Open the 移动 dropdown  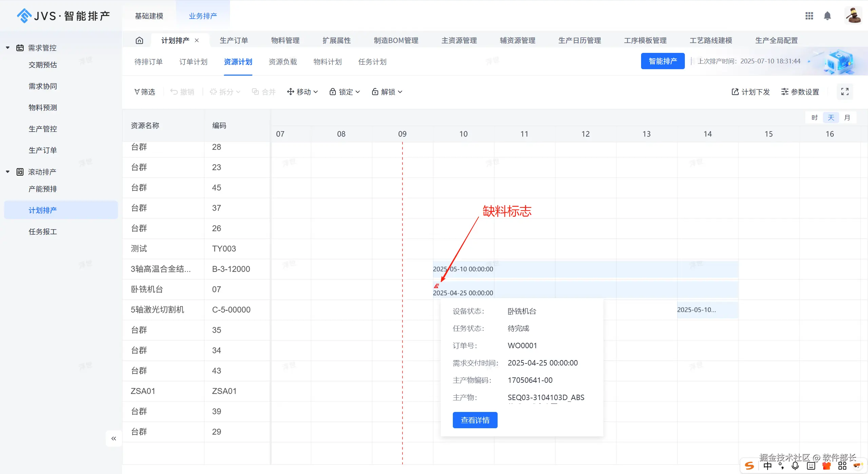(302, 92)
